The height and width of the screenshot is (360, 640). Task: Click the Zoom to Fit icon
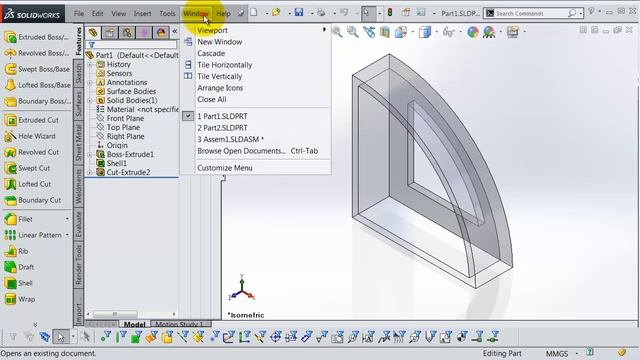[x=337, y=31]
